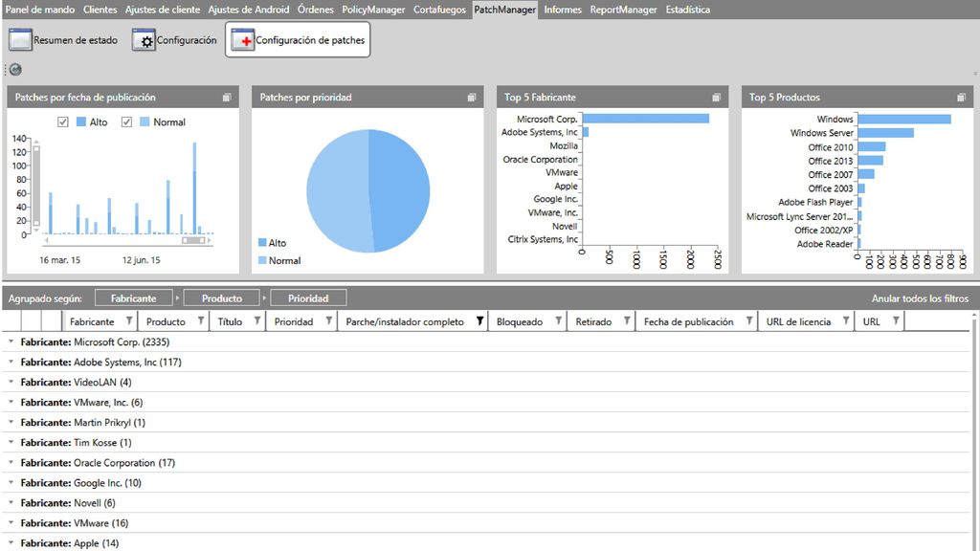The width and height of the screenshot is (980, 551).
Task: Filter the URL de licencia column
Action: click(x=846, y=320)
